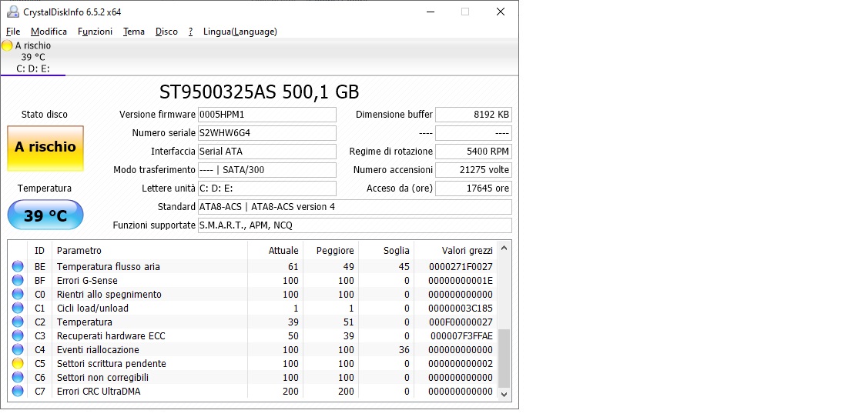Click the yellow disk status orb in drive bar
868x417 pixels.
pos(7,45)
